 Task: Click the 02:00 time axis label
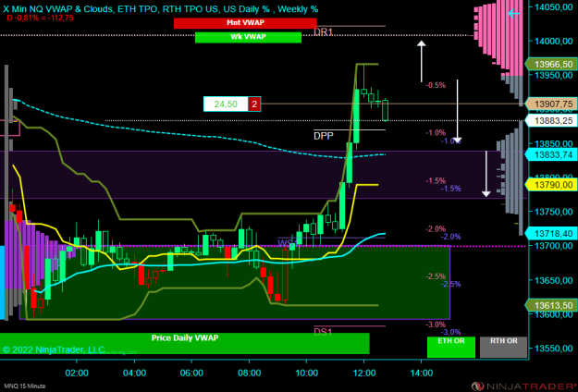click(x=77, y=373)
